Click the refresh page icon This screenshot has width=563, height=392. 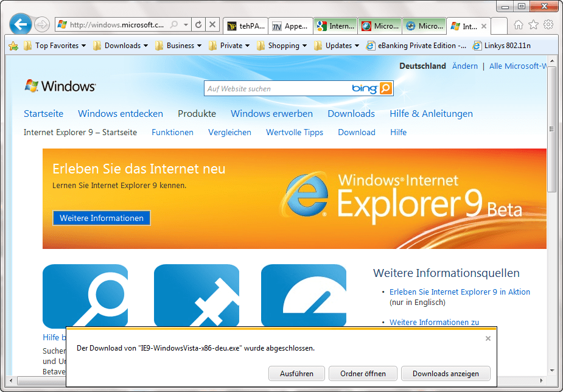[x=198, y=25]
